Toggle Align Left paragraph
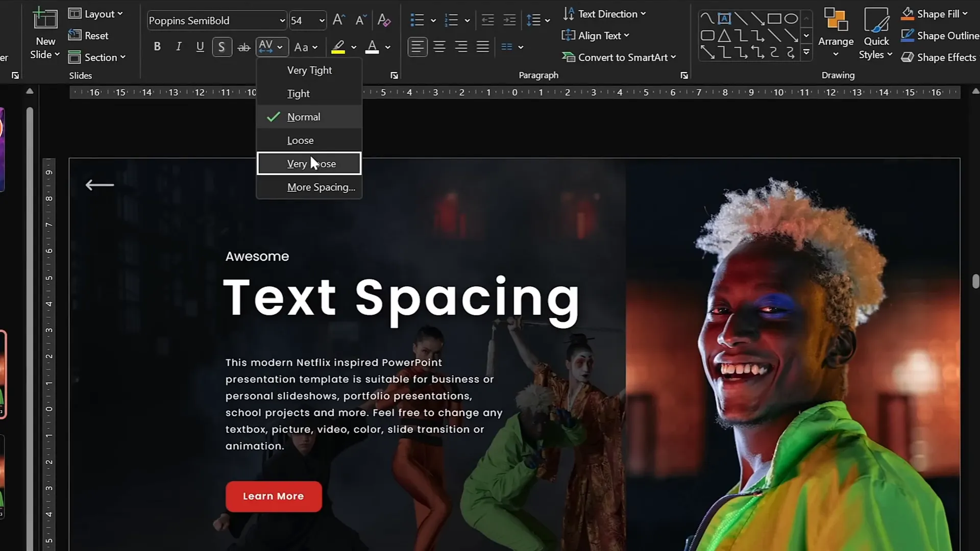The image size is (980, 551). pyautogui.click(x=417, y=47)
